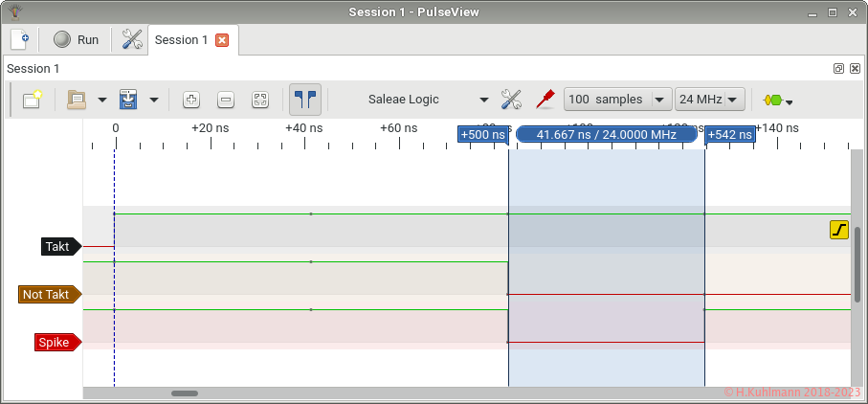Click the save file icon

click(128, 100)
